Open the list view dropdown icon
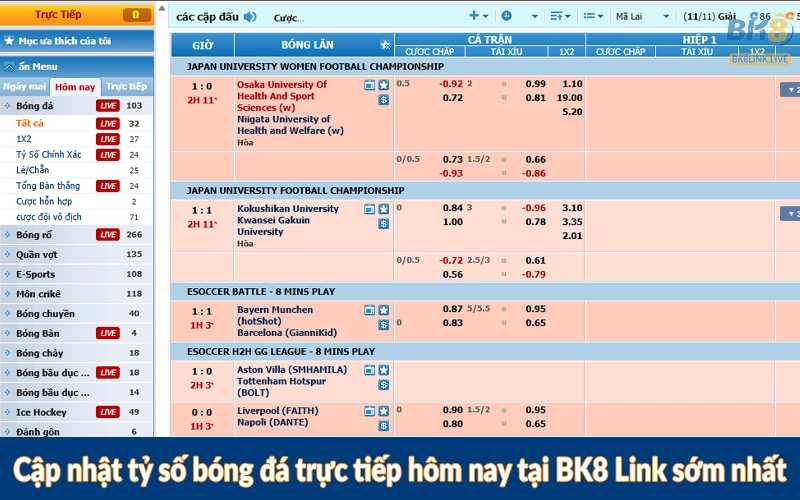The height and width of the screenshot is (500, 800). tap(593, 16)
